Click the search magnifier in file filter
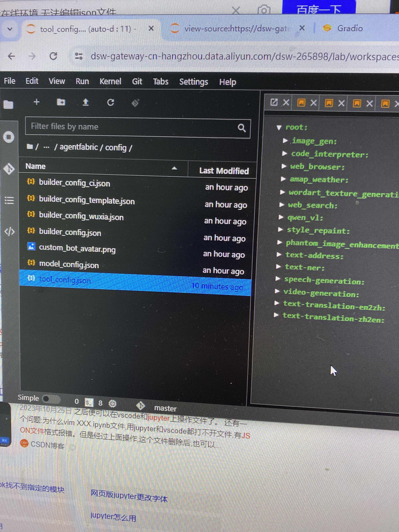Image resolution: width=399 pixels, height=532 pixels. click(x=242, y=128)
